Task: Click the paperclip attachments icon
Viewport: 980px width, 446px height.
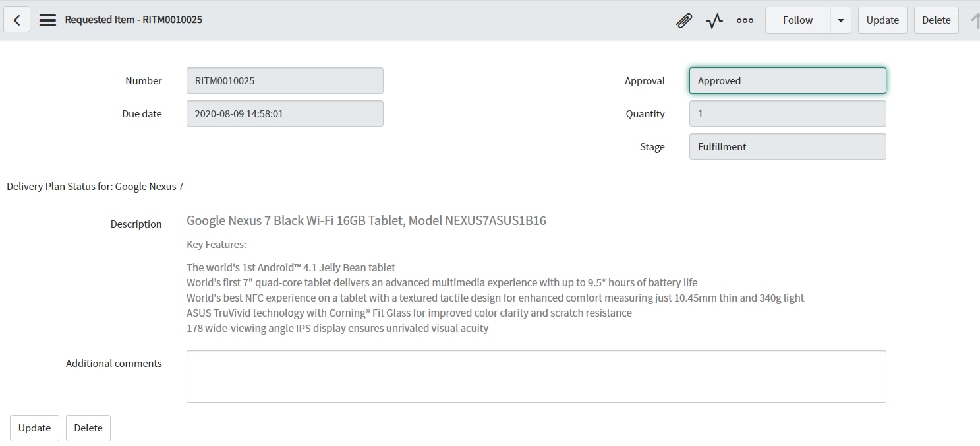Action: pyautogui.click(x=684, y=20)
